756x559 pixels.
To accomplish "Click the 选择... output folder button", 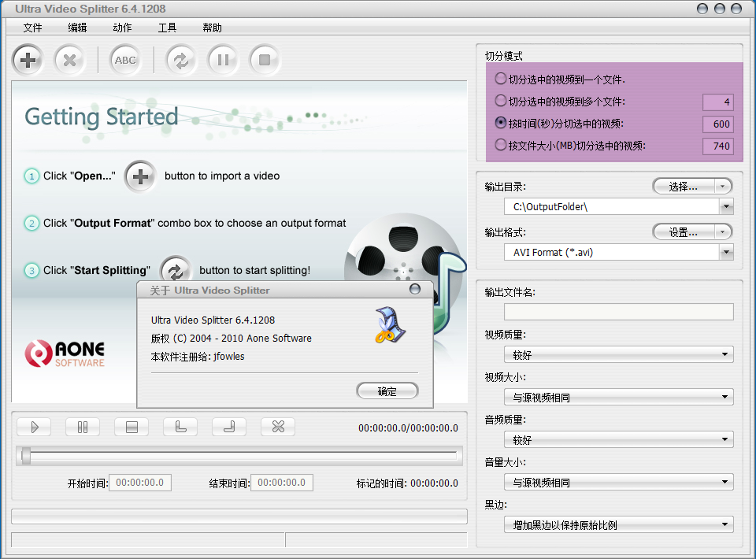I will point(684,187).
